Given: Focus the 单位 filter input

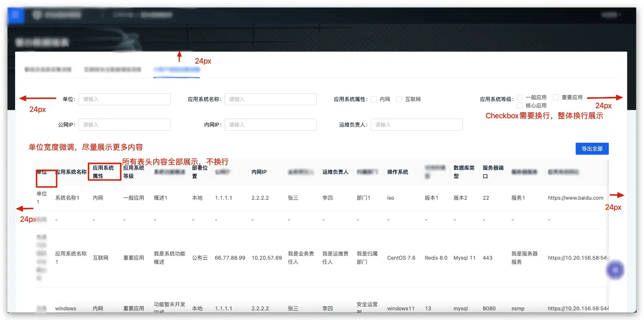Looking at the screenshot, I should click(x=124, y=99).
